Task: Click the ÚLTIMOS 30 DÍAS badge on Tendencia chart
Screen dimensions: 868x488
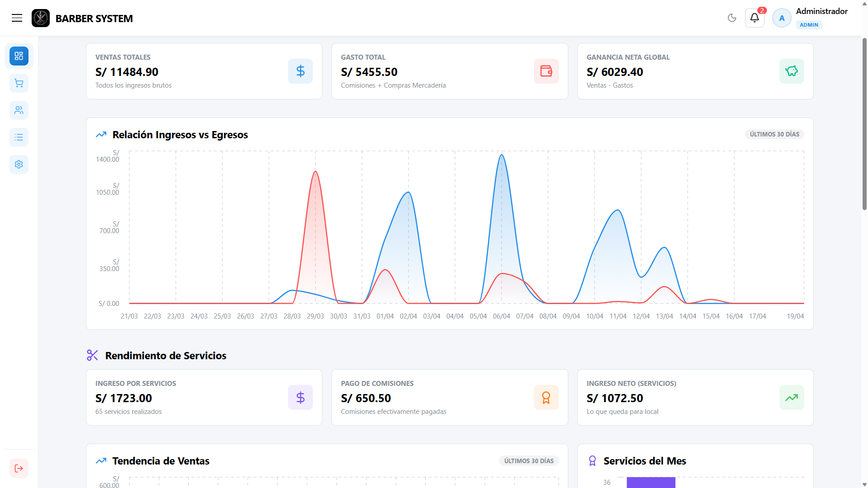Action: click(x=529, y=461)
